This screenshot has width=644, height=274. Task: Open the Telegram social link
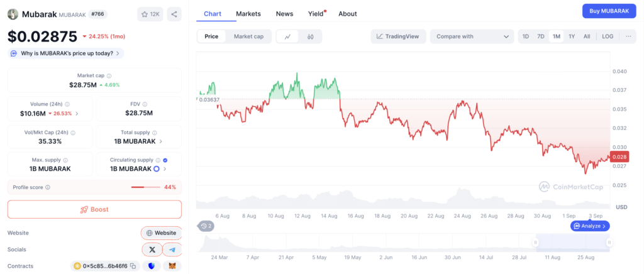[x=172, y=249]
